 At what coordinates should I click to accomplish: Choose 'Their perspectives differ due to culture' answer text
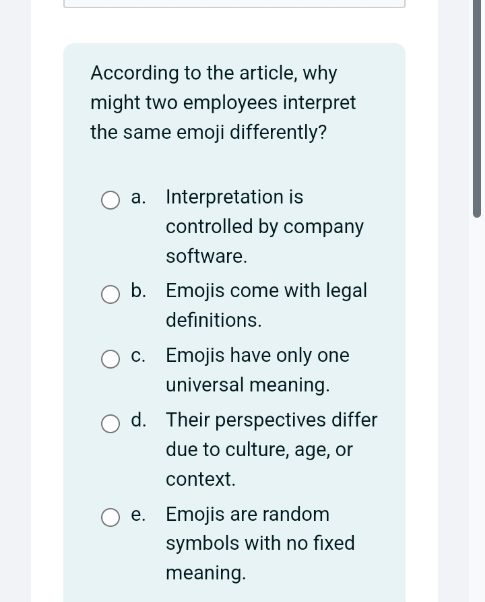pos(271,449)
